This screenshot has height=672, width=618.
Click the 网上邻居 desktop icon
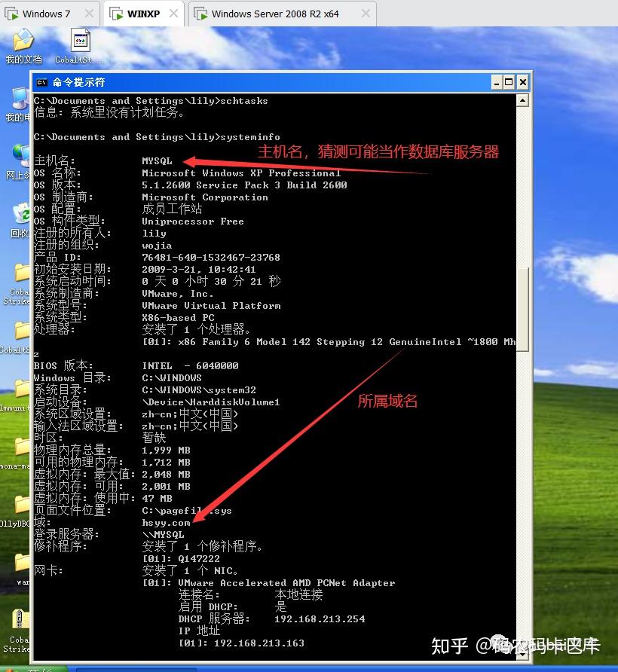pos(20,163)
